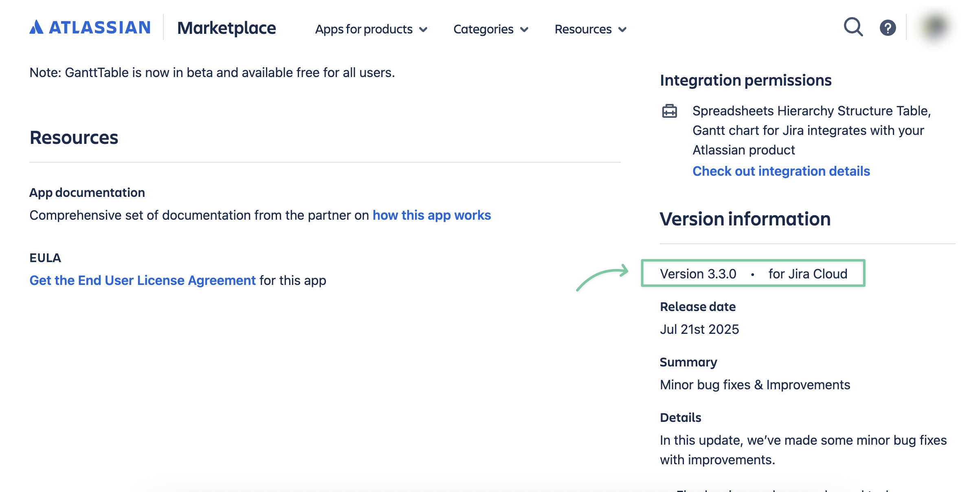Viewport: 980px width, 492px height.
Task: Open the 'how this app works' link
Action: [x=431, y=215]
